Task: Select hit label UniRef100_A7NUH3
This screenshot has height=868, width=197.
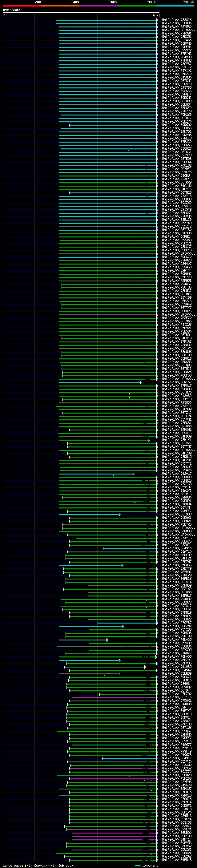Action: pos(177,60)
